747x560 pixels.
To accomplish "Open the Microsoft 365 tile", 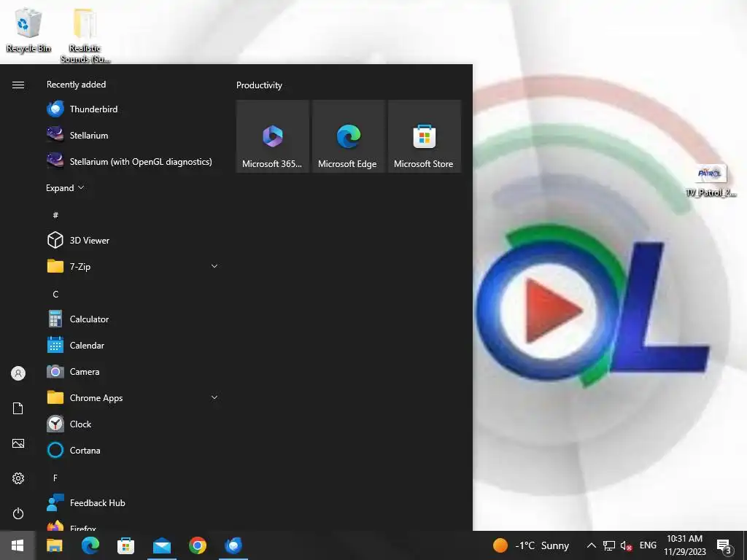I will coord(273,136).
